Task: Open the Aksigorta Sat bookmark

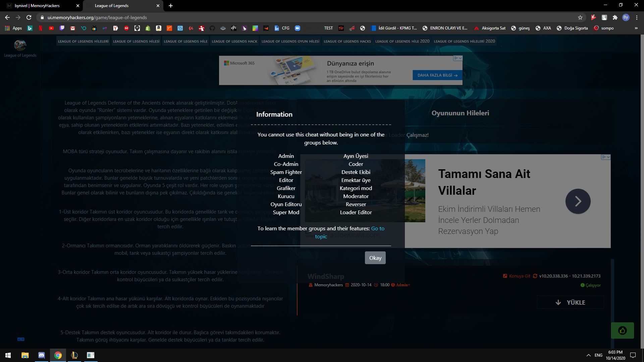Action: point(490,28)
